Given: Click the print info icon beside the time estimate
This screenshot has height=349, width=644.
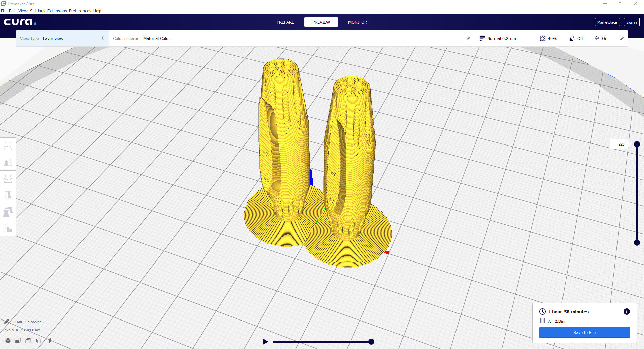Looking at the screenshot, I should point(627,312).
